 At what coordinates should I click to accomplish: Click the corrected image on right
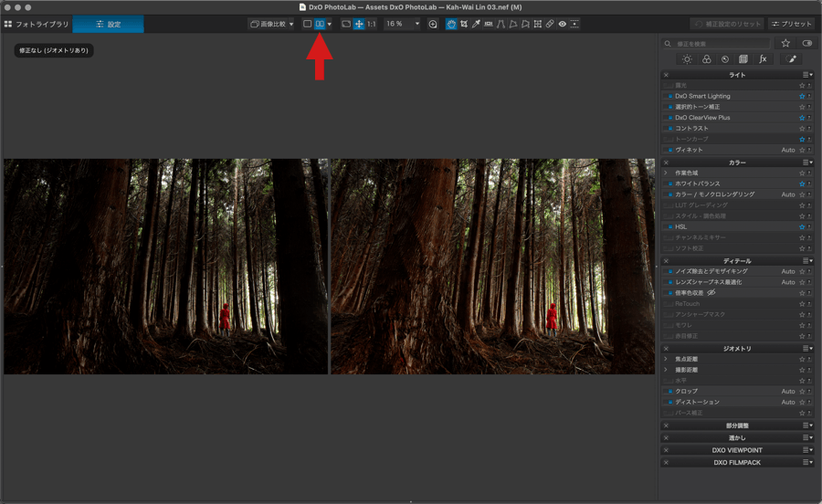(x=493, y=267)
